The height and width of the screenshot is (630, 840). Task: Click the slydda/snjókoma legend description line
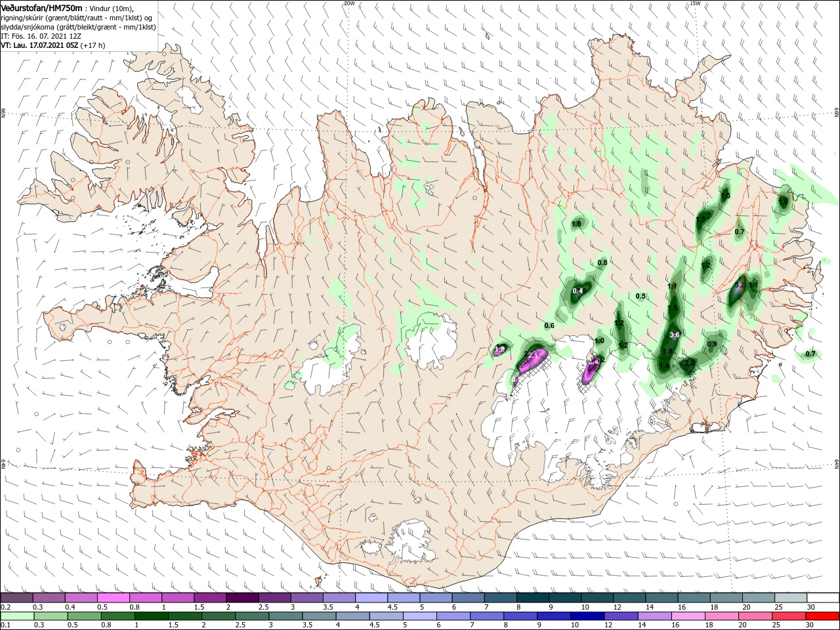pos(77,27)
